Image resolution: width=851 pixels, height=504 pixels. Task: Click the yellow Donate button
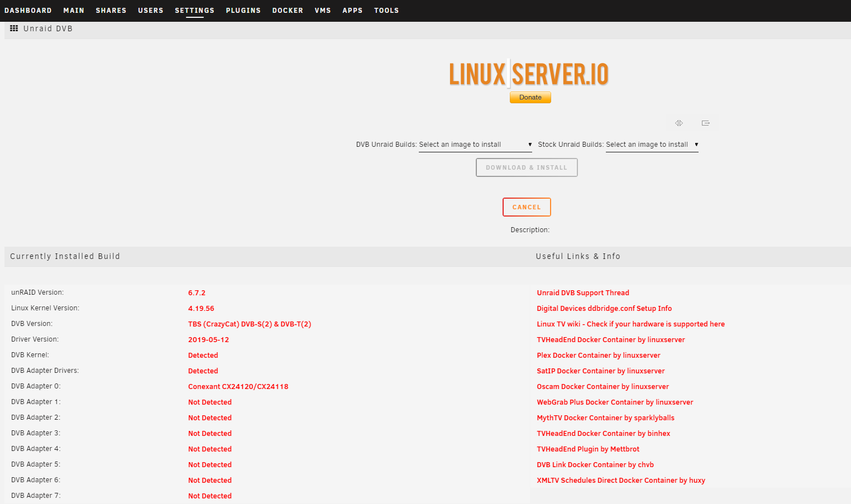click(530, 97)
